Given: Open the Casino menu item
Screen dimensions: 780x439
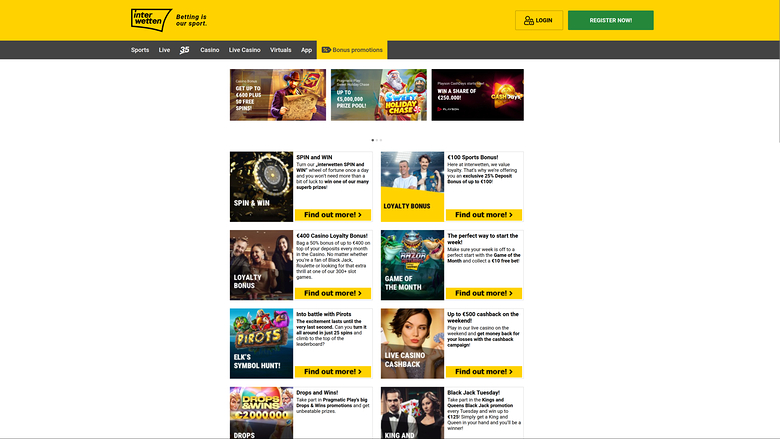Looking at the screenshot, I should 209,50.
